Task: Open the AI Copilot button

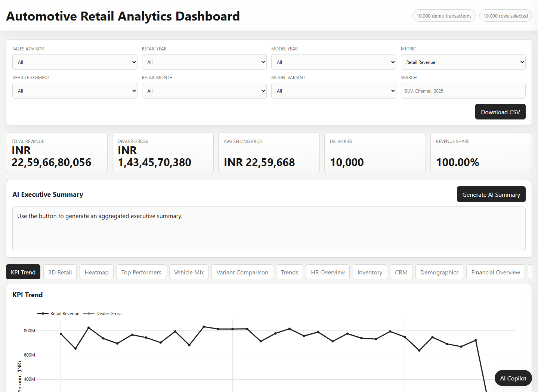Action: coord(513,378)
